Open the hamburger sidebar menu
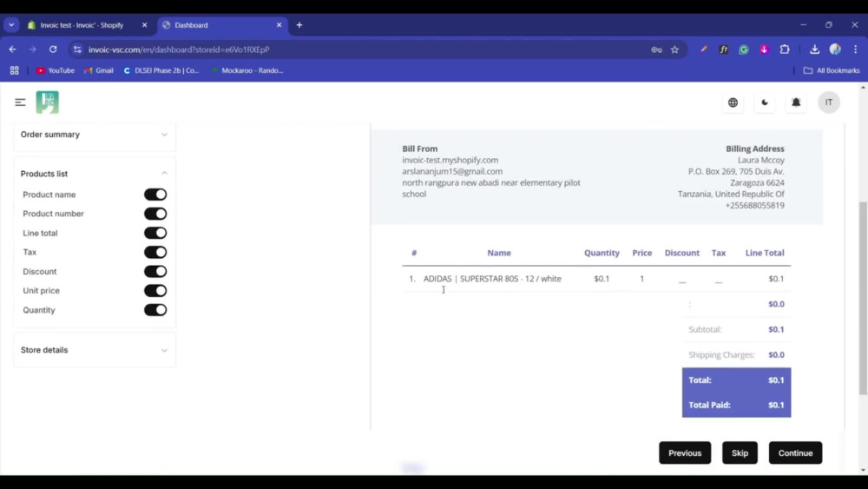 pyautogui.click(x=20, y=102)
